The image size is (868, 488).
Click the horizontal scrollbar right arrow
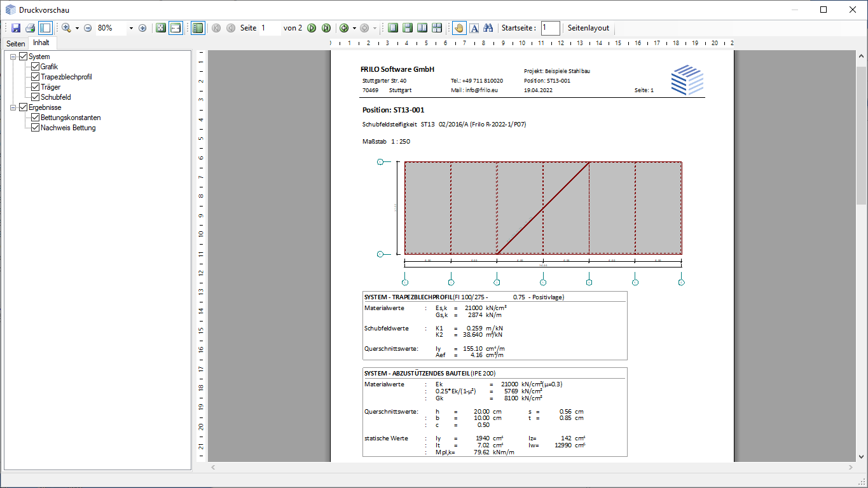coord(851,467)
